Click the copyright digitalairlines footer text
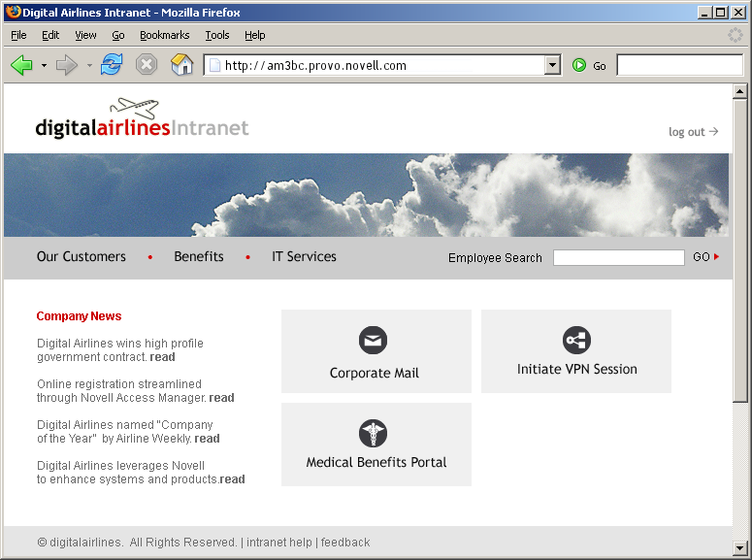The height and width of the screenshot is (560, 752). [137, 543]
